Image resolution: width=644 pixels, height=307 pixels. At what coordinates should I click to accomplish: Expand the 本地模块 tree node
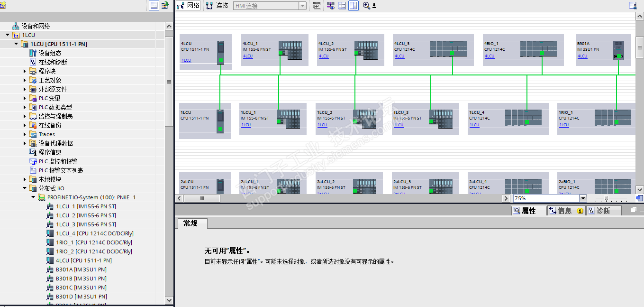[x=25, y=179]
